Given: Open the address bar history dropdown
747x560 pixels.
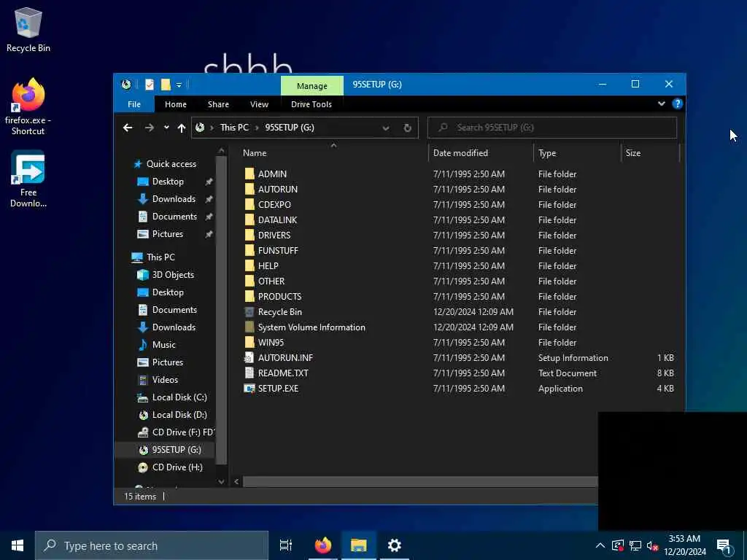Looking at the screenshot, I should [x=385, y=128].
